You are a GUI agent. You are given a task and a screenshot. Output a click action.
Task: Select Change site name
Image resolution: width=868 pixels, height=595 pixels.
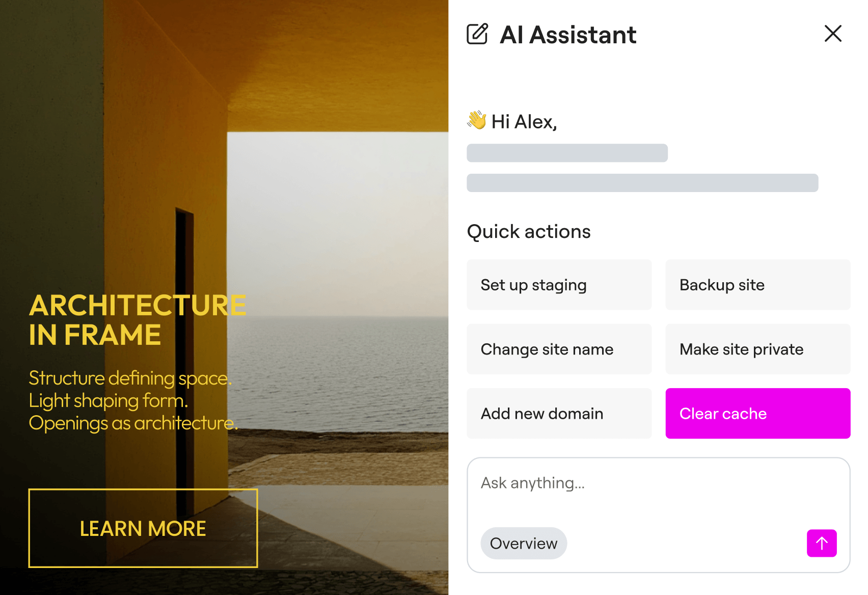(559, 349)
